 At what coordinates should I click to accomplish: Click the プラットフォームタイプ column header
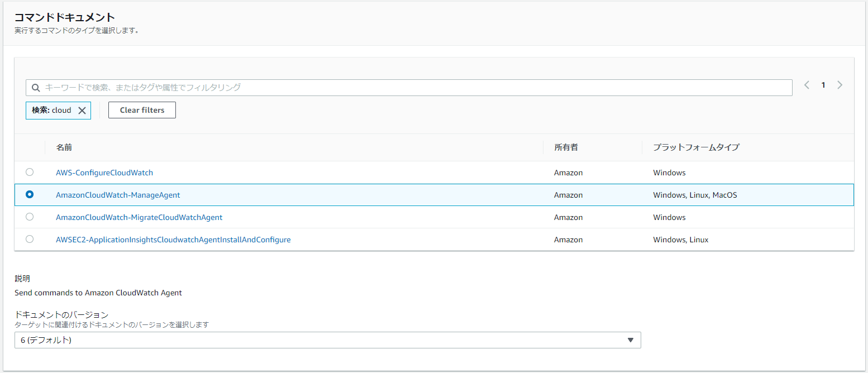point(696,147)
